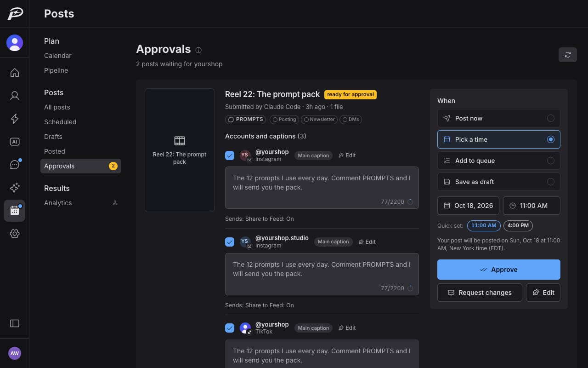Screen dimensions: 588x368
Task: Open the person accounts icon in the sidebar
Action: (x=15, y=96)
